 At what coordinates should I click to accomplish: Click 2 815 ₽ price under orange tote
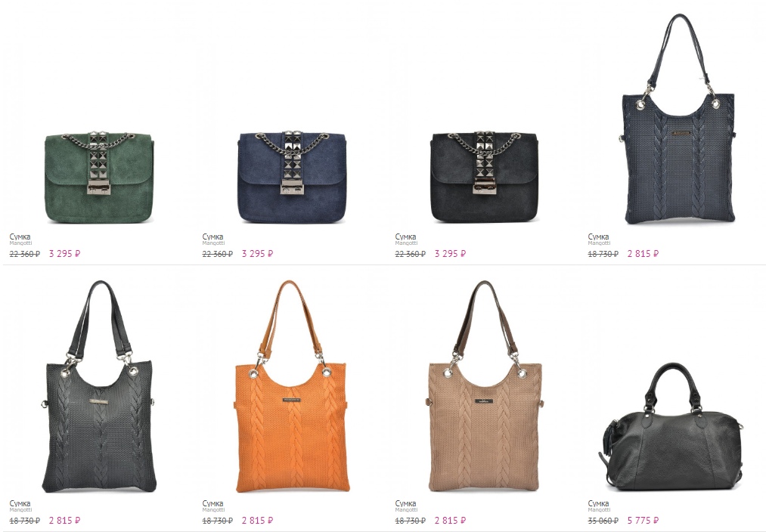tap(257, 520)
